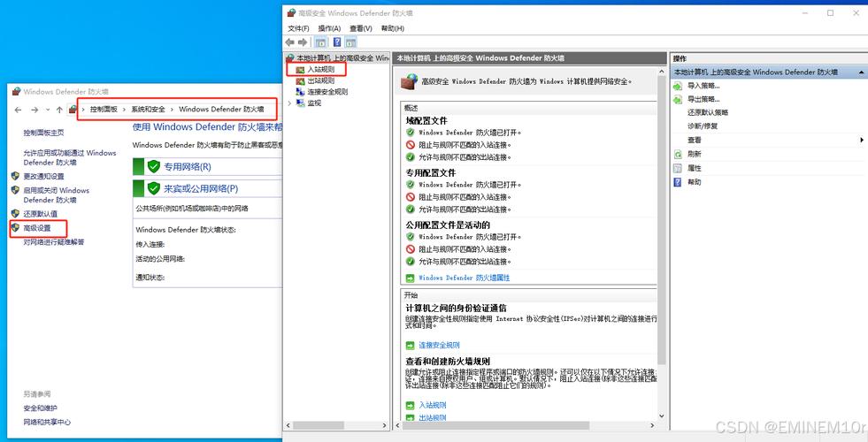Open the 查看 submenu arrow in actions pane

click(x=862, y=140)
